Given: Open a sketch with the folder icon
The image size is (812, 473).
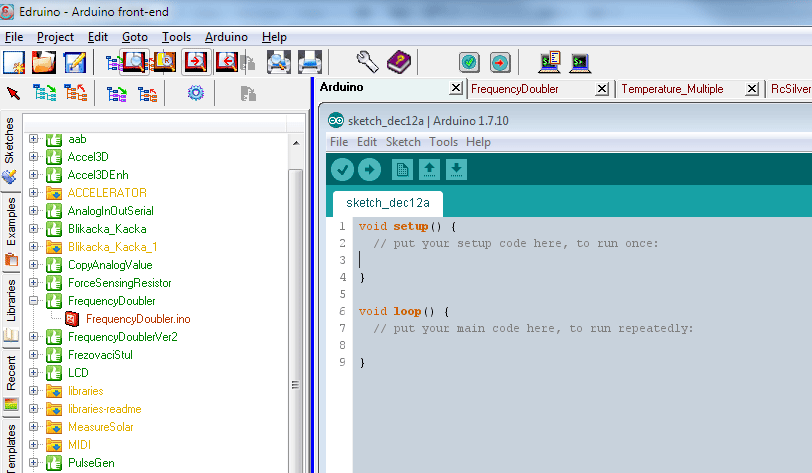Looking at the screenshot, I should pos(44,63).
